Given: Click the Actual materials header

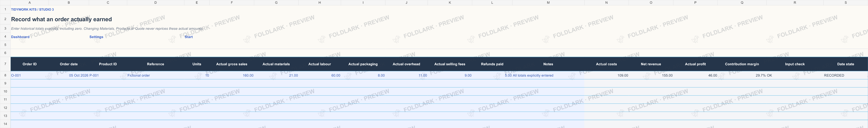Looking at the screenshot, I should 276,64.
